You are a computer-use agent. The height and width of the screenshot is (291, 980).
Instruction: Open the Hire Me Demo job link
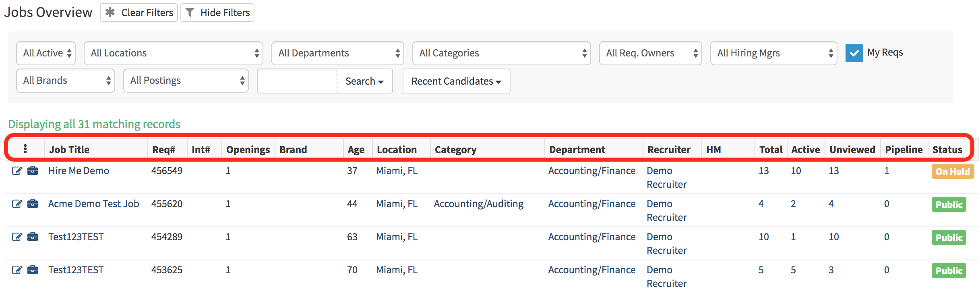tap(79, 171)
